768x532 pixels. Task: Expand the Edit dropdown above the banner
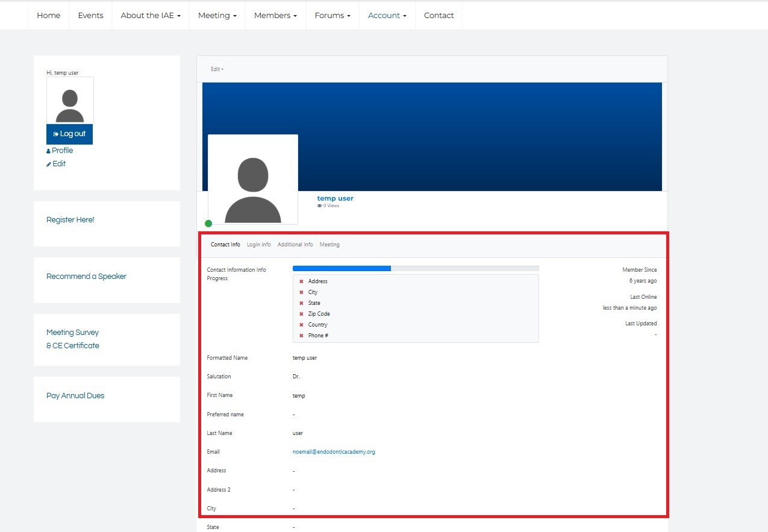217,69
